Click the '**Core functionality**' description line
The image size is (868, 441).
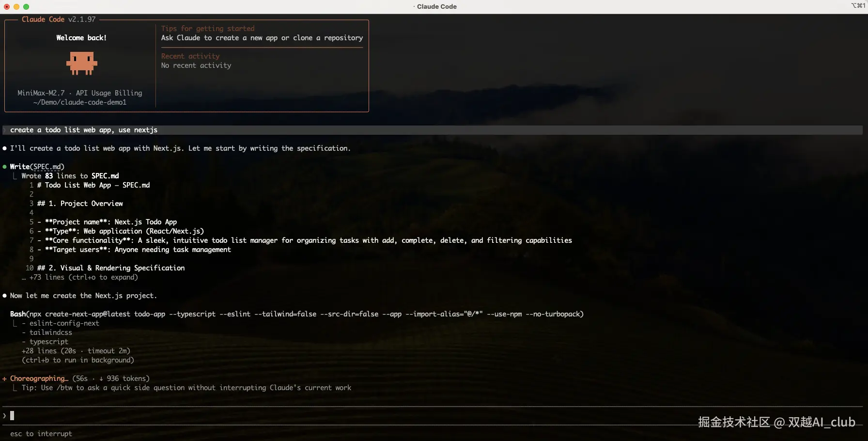(305, 240)
